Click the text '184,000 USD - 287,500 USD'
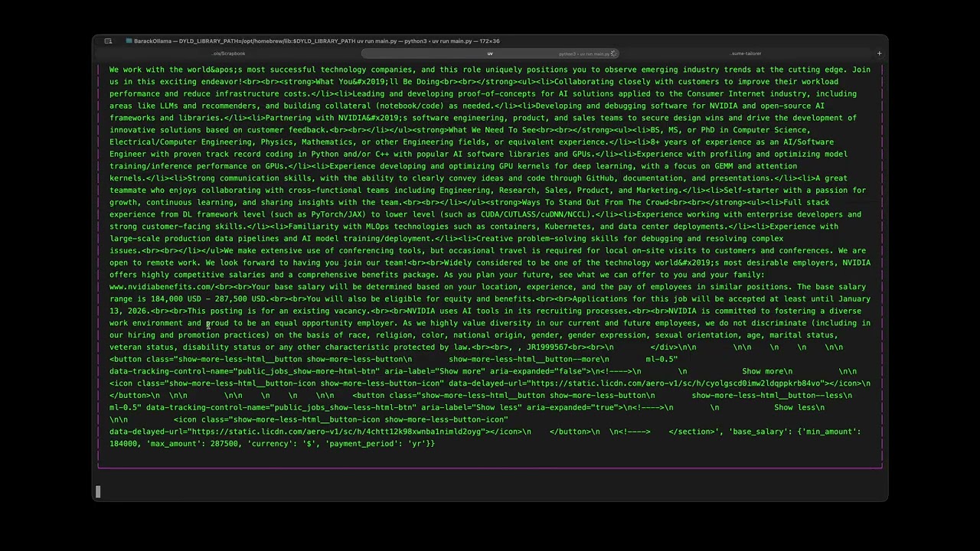Viewport: 980px width, 551px height. tap(208, 299)
